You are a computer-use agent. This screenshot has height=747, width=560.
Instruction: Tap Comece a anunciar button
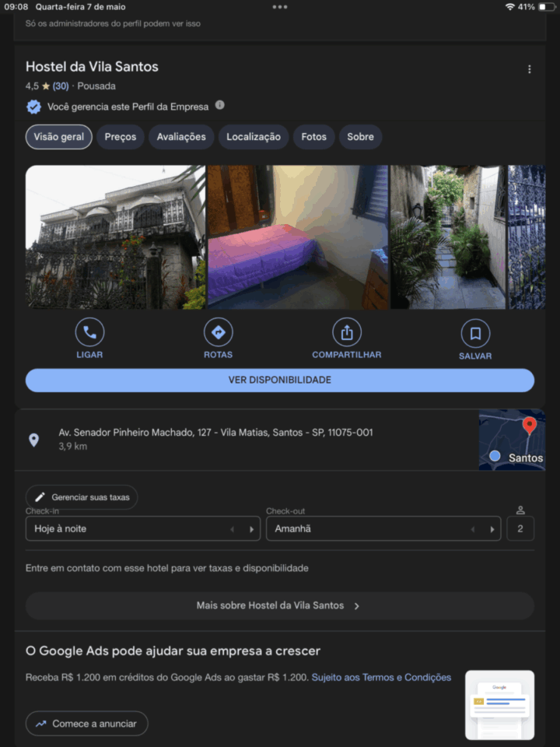pyautogui.click(x=86, y=723)
